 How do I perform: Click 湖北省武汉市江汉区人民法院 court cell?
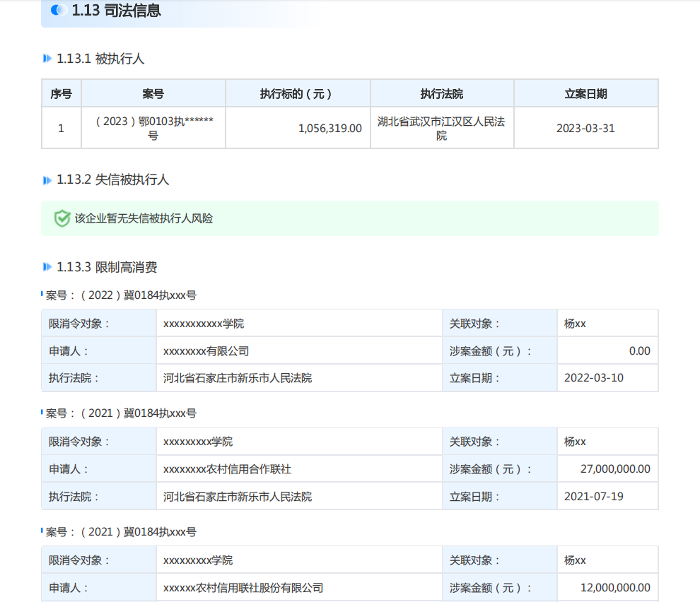coord(441,128)
